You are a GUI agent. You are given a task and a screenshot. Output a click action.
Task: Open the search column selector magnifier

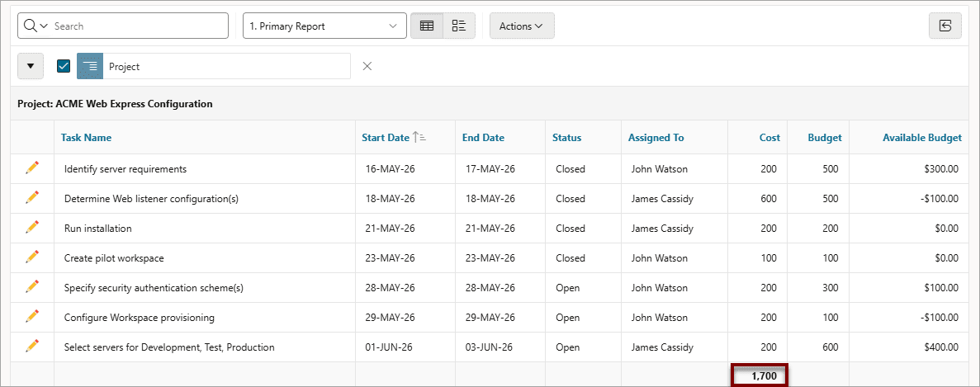[x=36, y=26]
